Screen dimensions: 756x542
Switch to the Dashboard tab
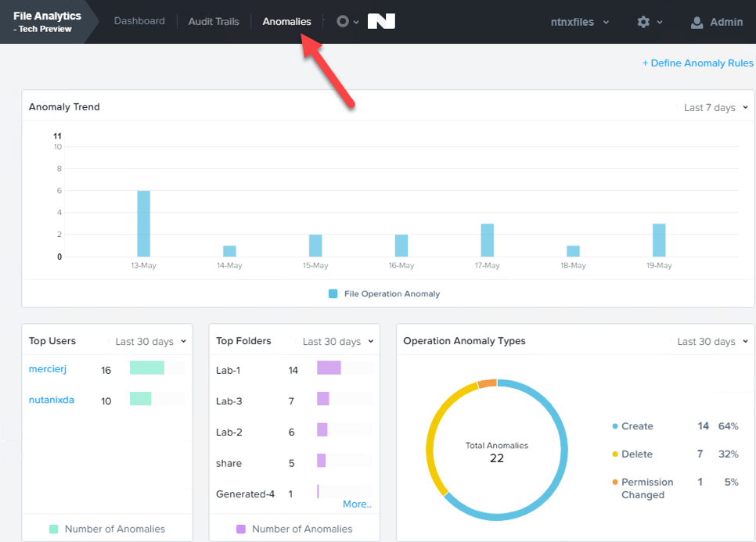coord(139,21)
